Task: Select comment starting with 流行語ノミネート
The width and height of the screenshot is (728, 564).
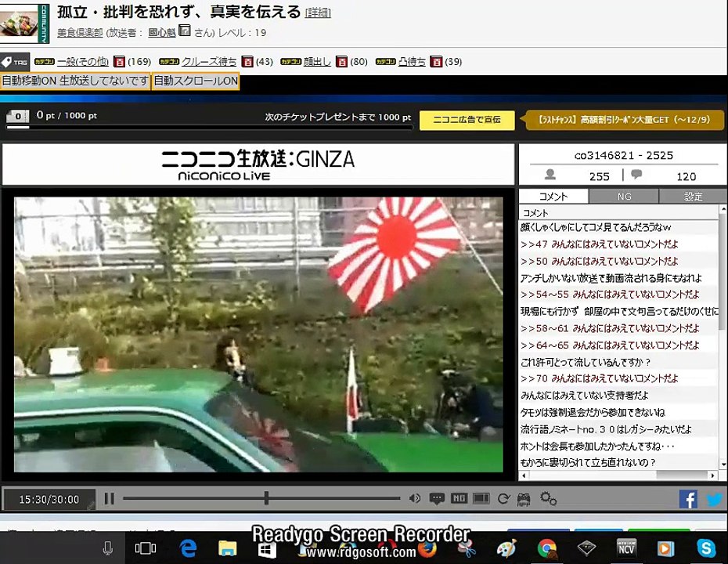Action: click(619, 428)
